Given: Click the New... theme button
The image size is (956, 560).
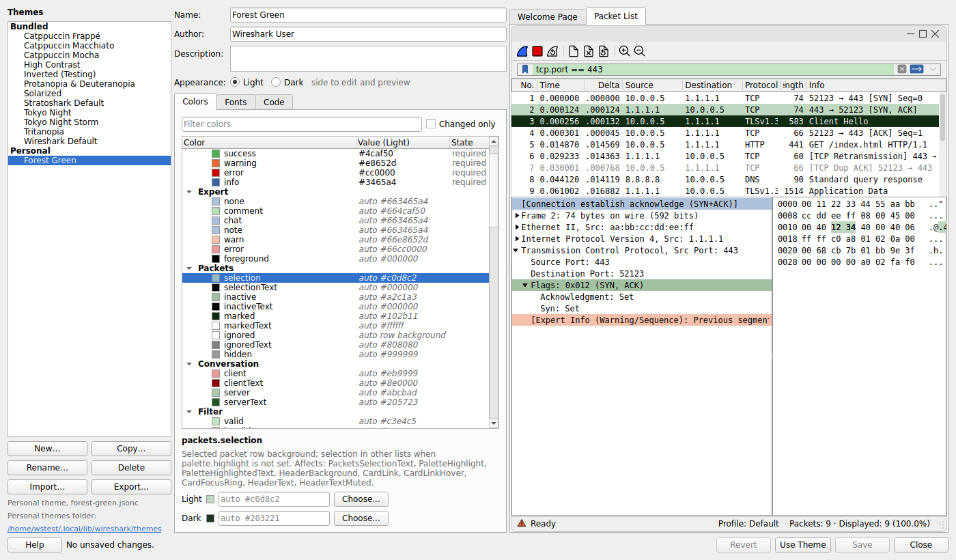Looking at the screenshot, I should click(x=47, y=449).
